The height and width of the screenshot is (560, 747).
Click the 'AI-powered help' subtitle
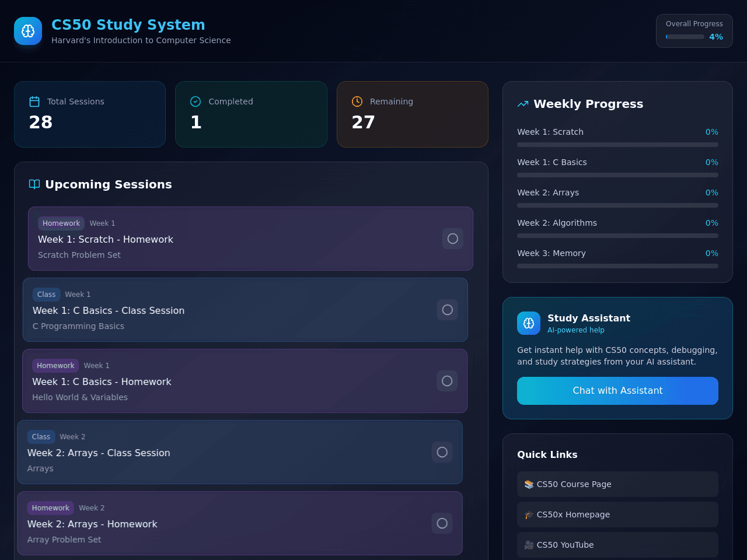pos(576,330)
